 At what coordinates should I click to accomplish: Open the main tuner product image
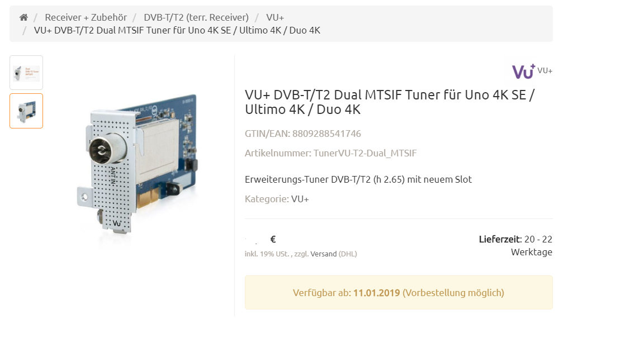pos(138,164)
